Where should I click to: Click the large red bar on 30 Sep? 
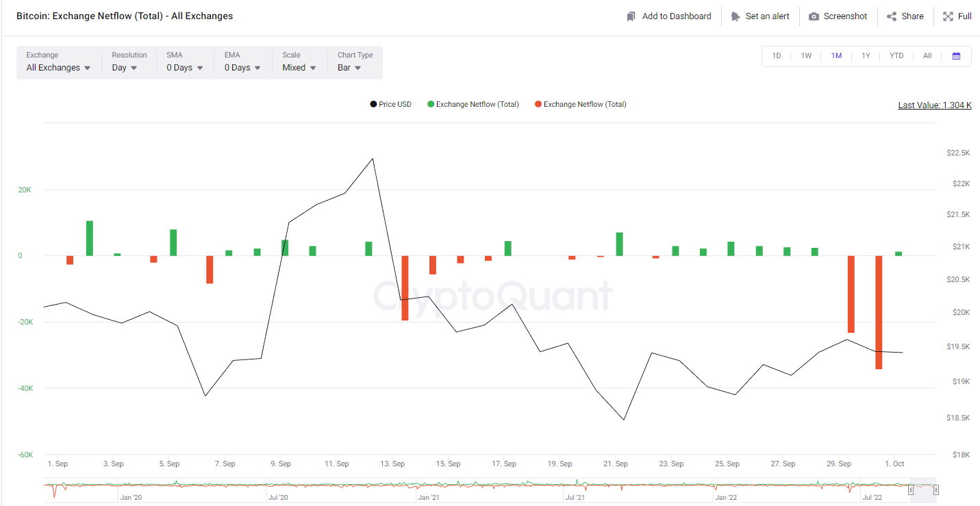tap(879, 312)
